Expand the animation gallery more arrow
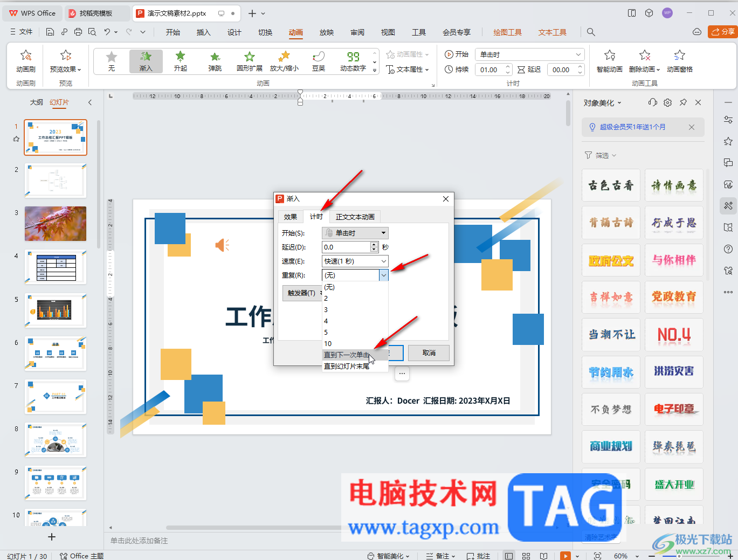The width and height of the screenshot is (738, 560). click(375, 71)
